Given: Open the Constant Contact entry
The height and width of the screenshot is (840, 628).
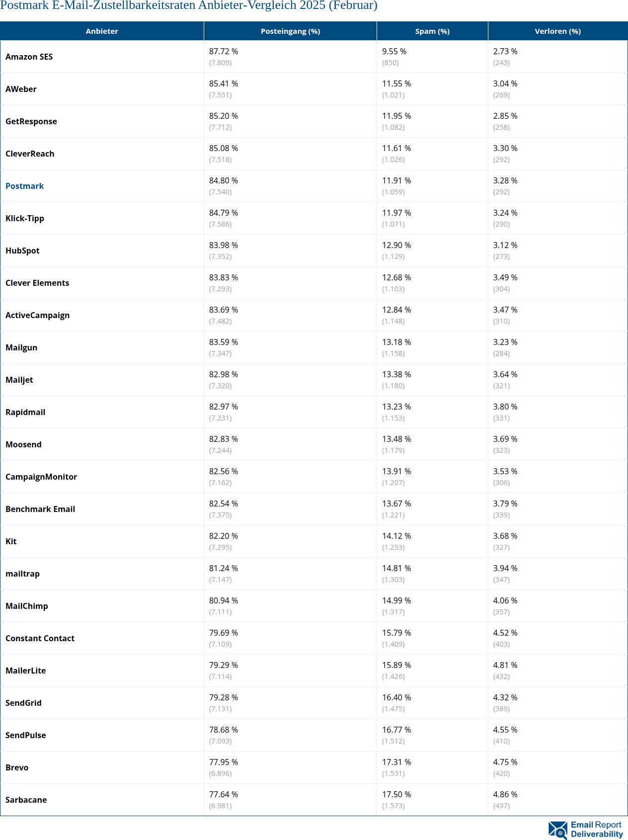Looking at the screenshot, I should tap(40, 638).
